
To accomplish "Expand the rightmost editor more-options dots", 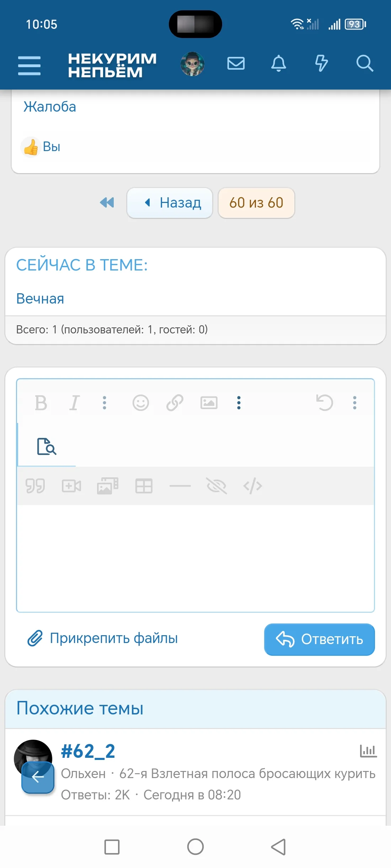I will [354, 403].
